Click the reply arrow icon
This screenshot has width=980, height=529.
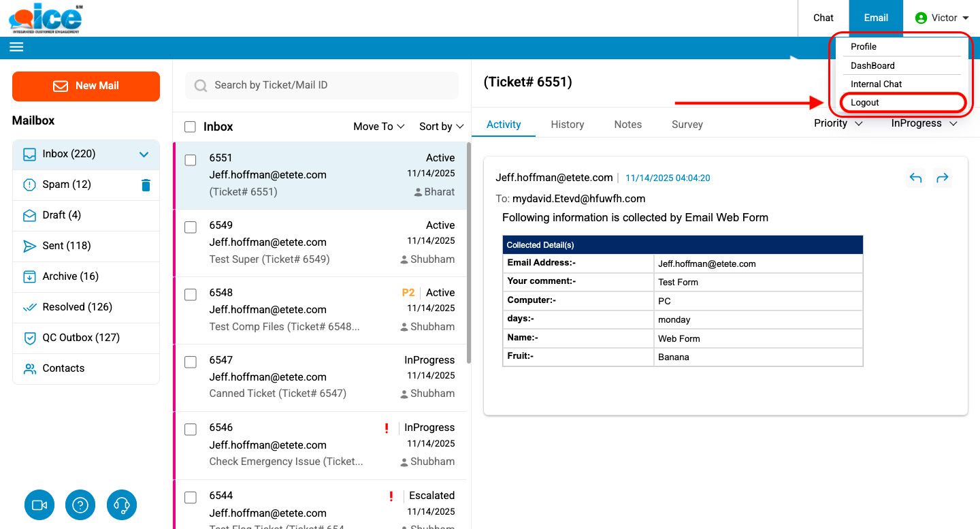[915, 178]
